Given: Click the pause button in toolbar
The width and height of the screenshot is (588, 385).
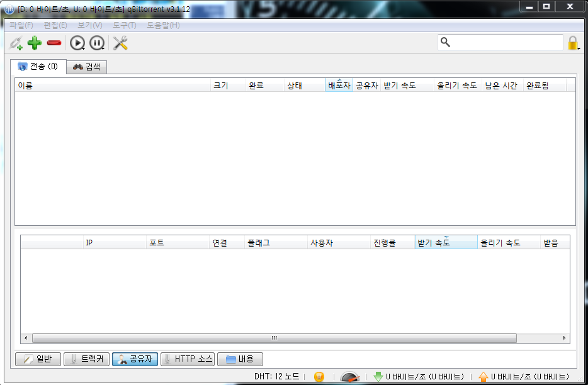Looking at the screenshot, I should click(97, 43).
